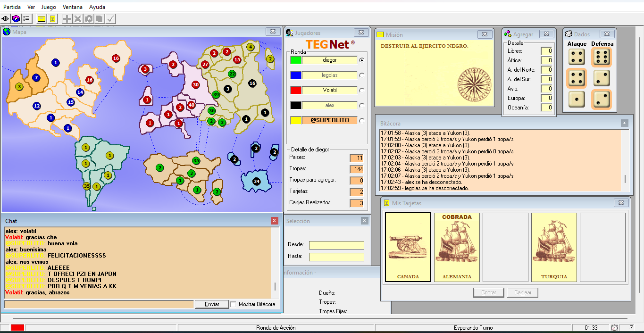Image resolution: width=644 pixels, height=333 pixels.
Task: Select the diegor player radio button
Action: (362, 60)
